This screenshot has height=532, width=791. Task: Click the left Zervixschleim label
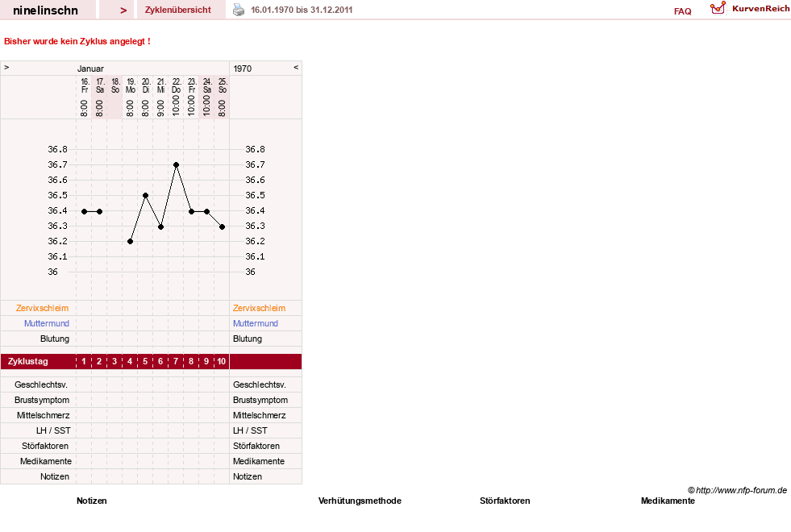(43, 308)
